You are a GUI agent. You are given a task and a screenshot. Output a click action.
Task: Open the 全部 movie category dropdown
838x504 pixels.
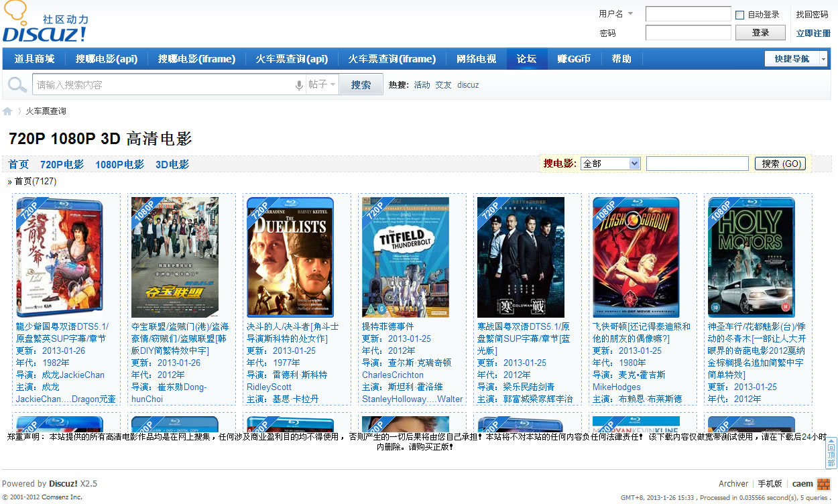pos(610,164)
